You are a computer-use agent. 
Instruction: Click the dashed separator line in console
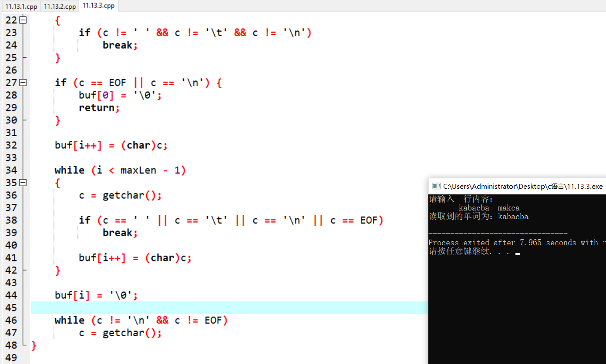click(x=498, y=234)
